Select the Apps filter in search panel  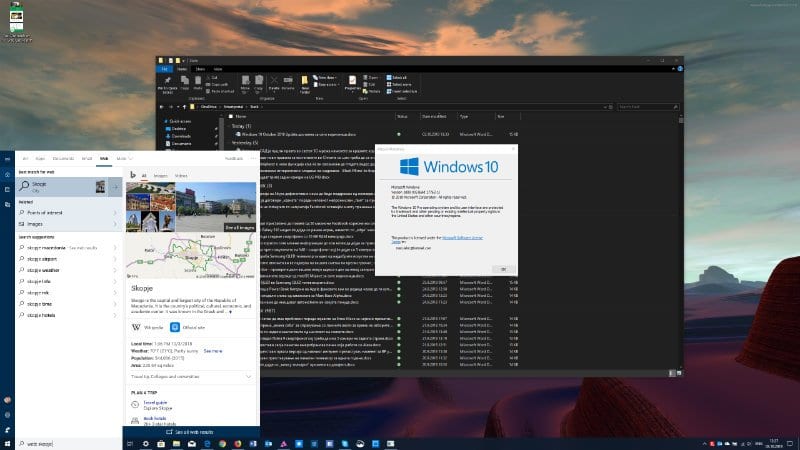click(x=40, y=159)
